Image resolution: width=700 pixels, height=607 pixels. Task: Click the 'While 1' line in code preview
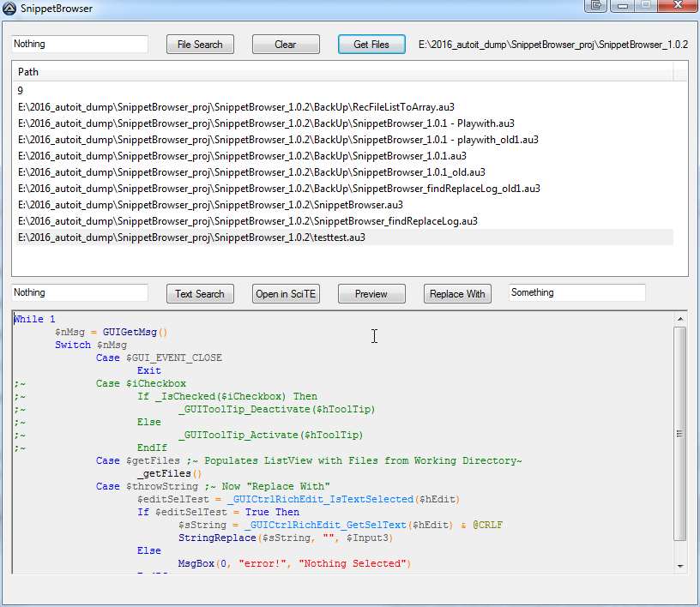click(34, 319)
